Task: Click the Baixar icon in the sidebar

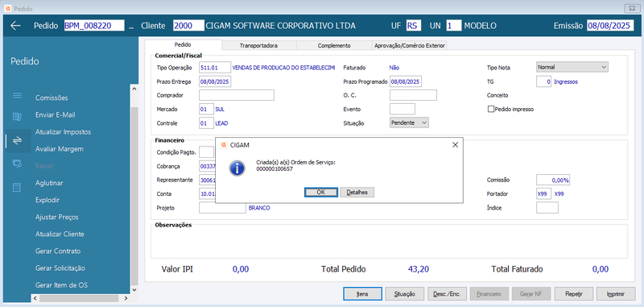Action: (17, 164)
